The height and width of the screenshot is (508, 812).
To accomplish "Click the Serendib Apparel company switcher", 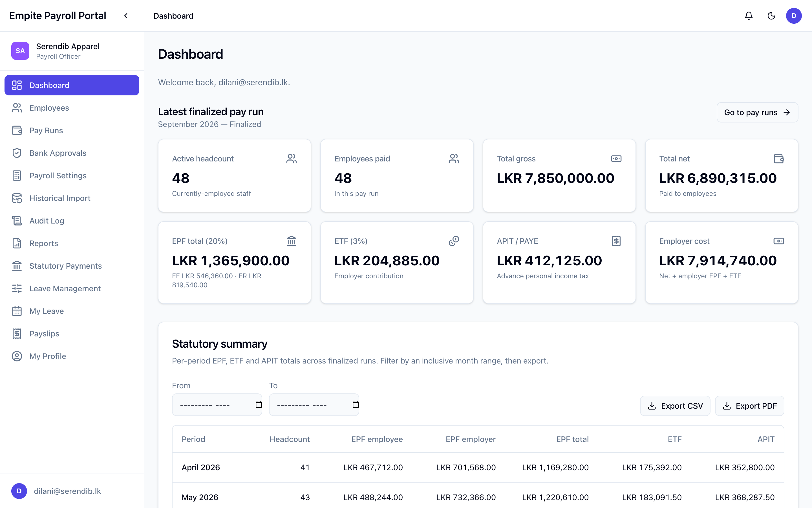I will [x=72, y=51].
